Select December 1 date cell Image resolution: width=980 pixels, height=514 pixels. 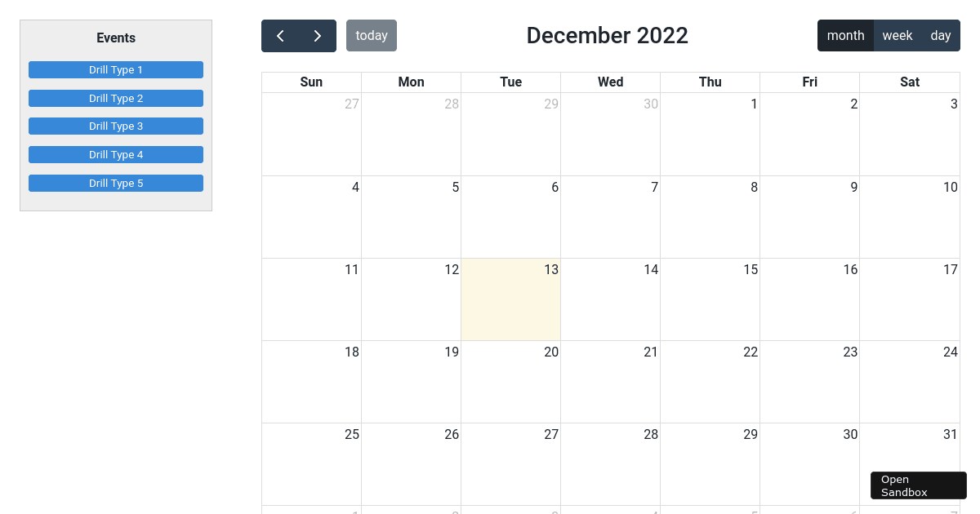pos(710,135)
